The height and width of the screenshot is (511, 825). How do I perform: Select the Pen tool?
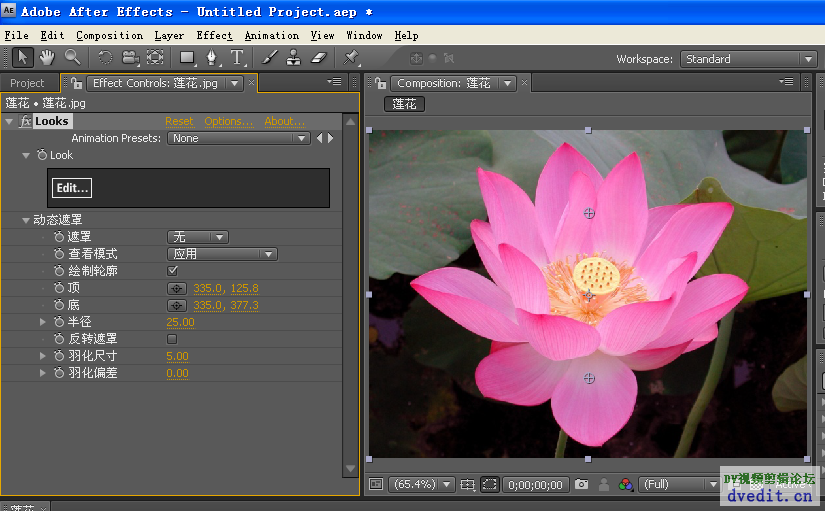(212, 57)
